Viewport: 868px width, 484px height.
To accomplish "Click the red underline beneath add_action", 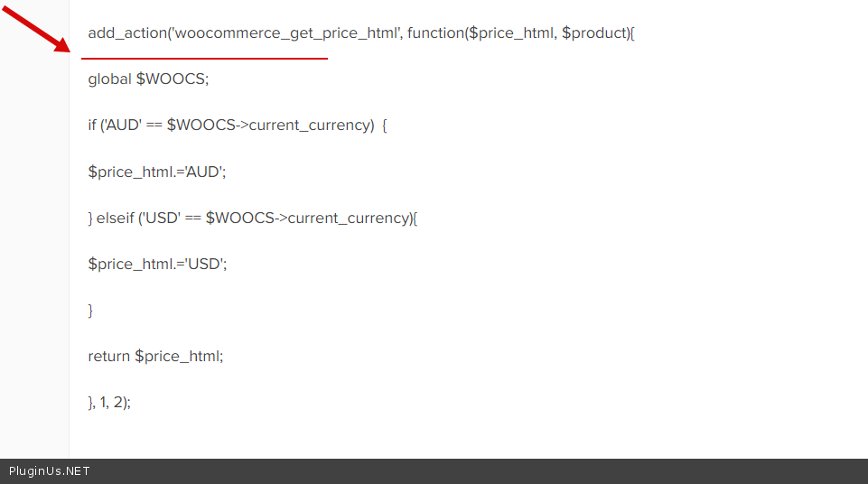I will click(x=204, y=59).
